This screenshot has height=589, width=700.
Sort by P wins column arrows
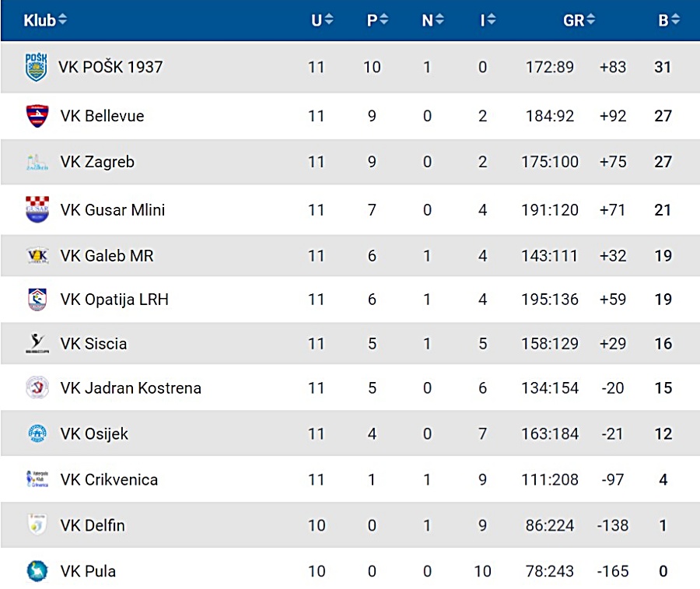point(384,19)
